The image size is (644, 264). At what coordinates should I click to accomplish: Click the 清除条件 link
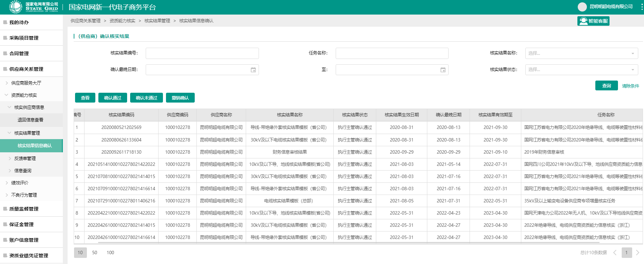point(630,86)
